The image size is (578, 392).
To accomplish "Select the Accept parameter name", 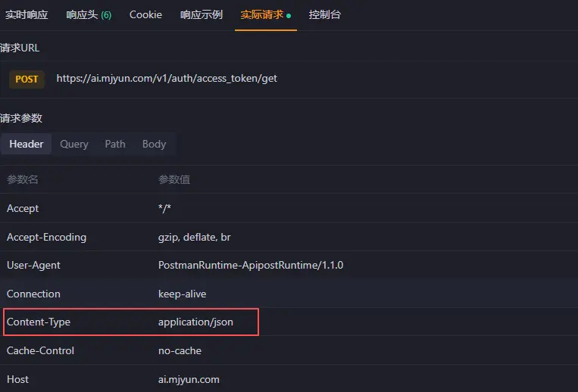I will tap(23, 208).
